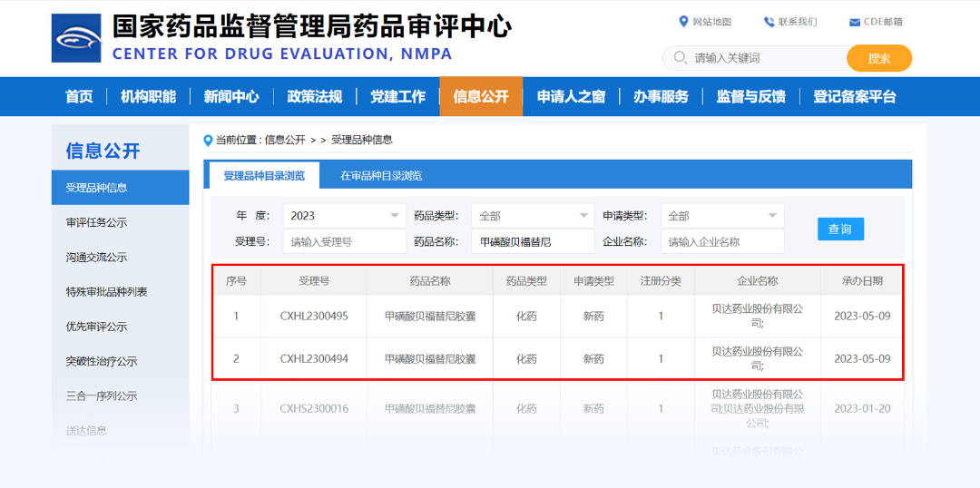Open 政策法规 in the navigation bar

point(314,97)
